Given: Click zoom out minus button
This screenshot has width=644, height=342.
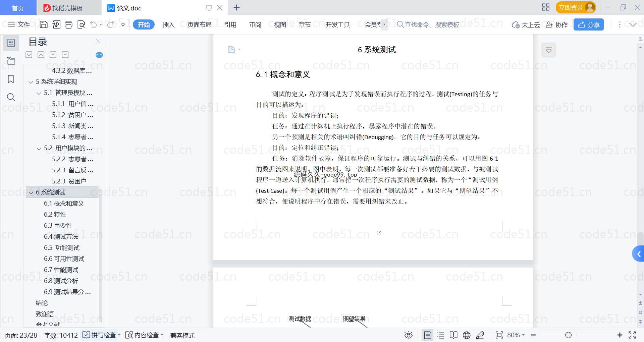Looking at the screenshot, I should tap(533, 335).
